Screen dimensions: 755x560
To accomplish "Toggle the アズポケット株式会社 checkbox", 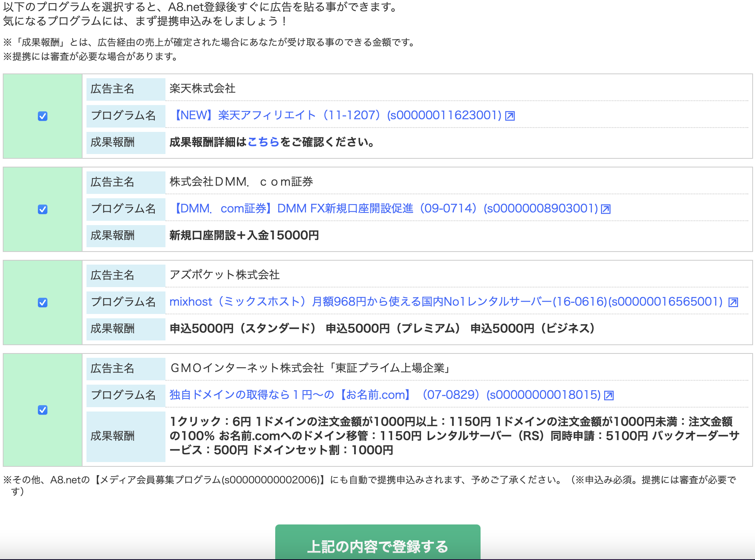I will (43, 303).
